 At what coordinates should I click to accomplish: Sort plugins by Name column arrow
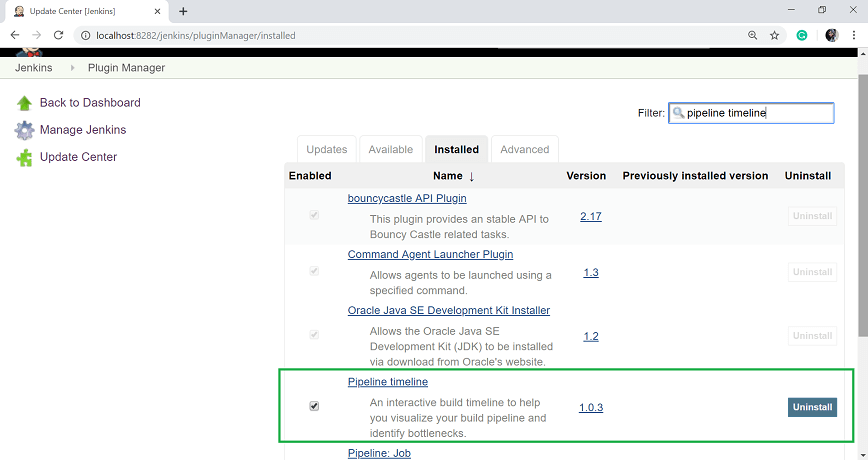[x=471, y=176]
